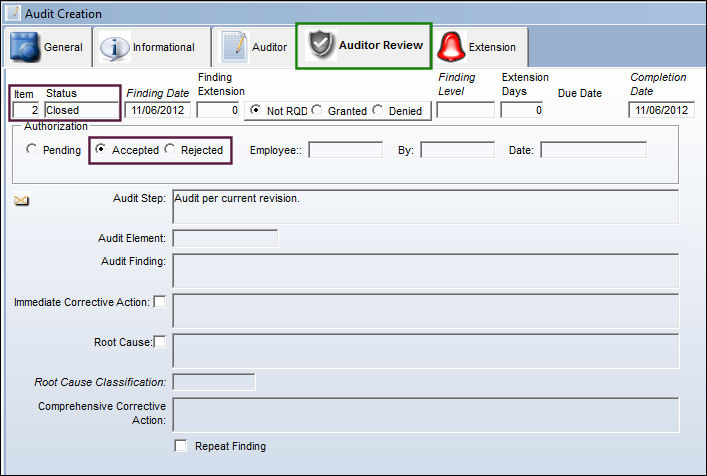The height and width of the screenshot is (476, 707).
Task: Click the Audit Finding text box
Action: point(426,271)
